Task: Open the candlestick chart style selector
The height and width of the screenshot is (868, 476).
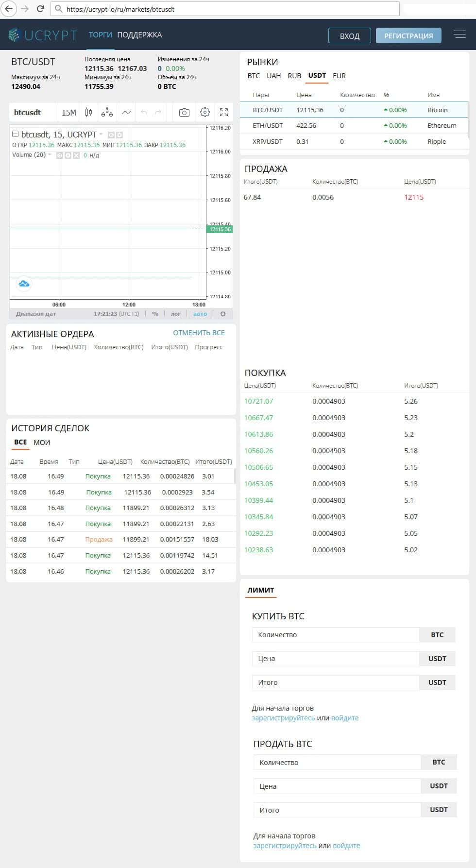Action: pos(88,113)
